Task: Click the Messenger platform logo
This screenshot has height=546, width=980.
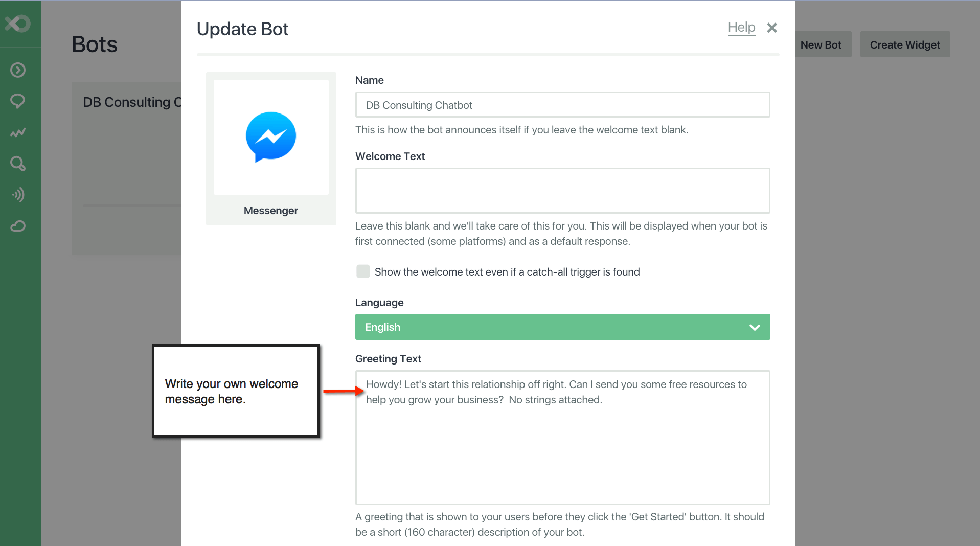Action: (271, 137)
